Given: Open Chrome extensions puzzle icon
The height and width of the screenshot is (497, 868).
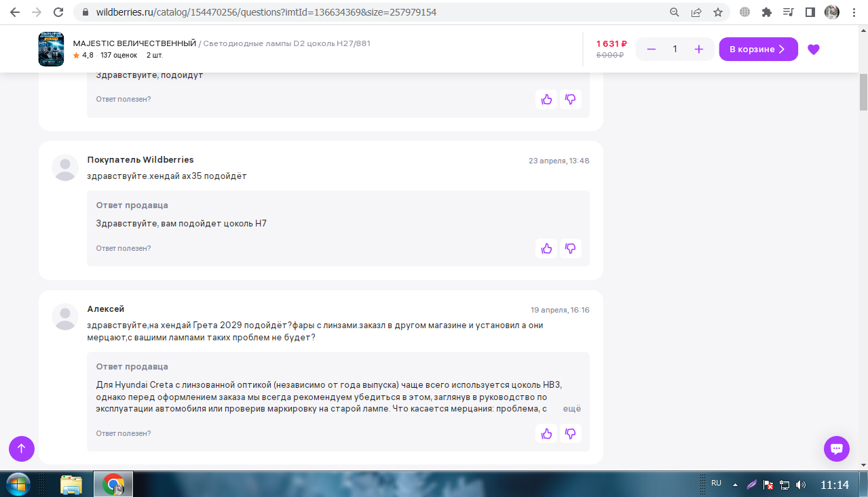Looking at the screenshot, I should point(767,12).
